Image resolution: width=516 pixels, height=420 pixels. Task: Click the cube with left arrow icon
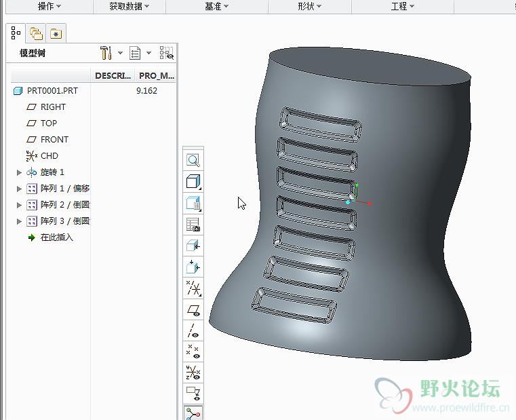point(193,246)
